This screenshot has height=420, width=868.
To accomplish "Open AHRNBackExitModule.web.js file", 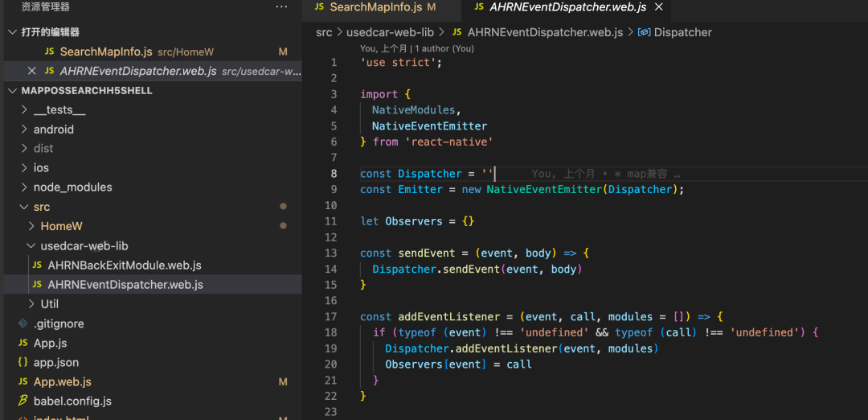I will pos(125,265).
